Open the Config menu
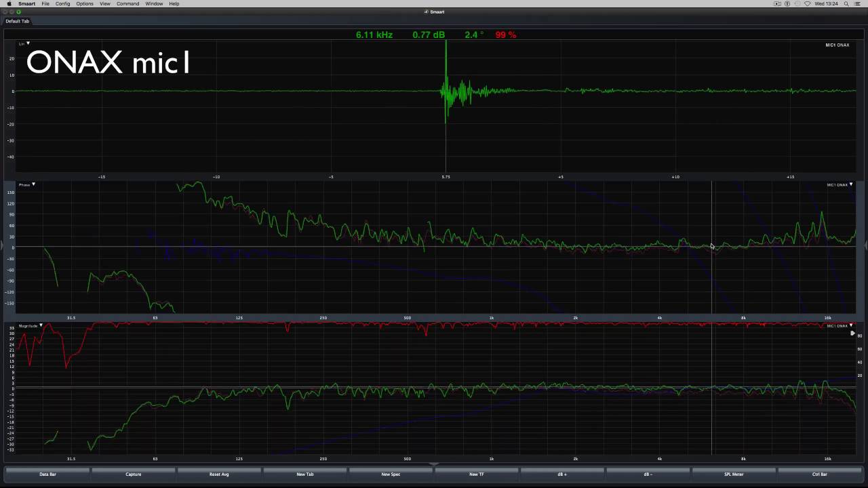Screen dimensions: 868x488 pyautogui.click(x=62, y=3)
